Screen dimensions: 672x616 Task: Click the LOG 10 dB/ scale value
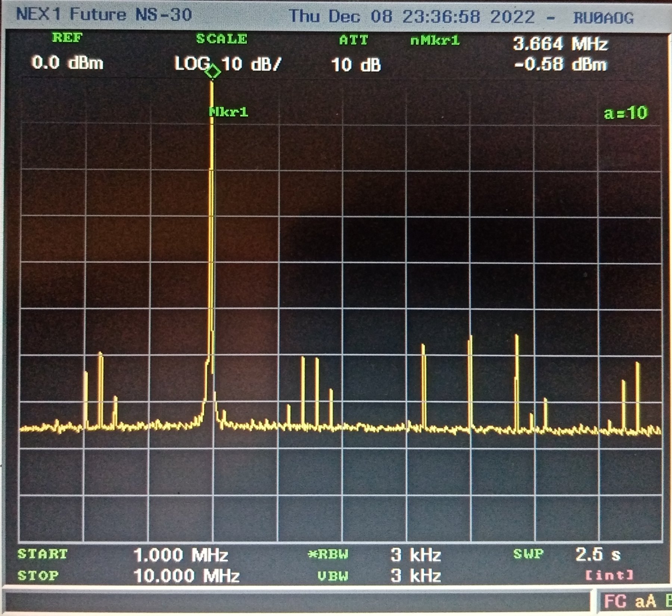click(x=228, y=64)
